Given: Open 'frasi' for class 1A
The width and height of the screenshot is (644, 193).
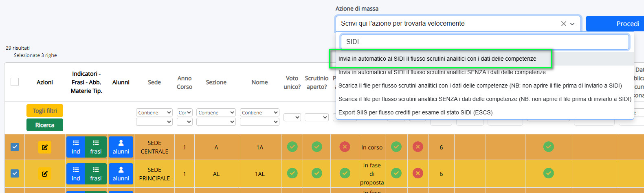Looking at the screenshot, I should [96, 147].
